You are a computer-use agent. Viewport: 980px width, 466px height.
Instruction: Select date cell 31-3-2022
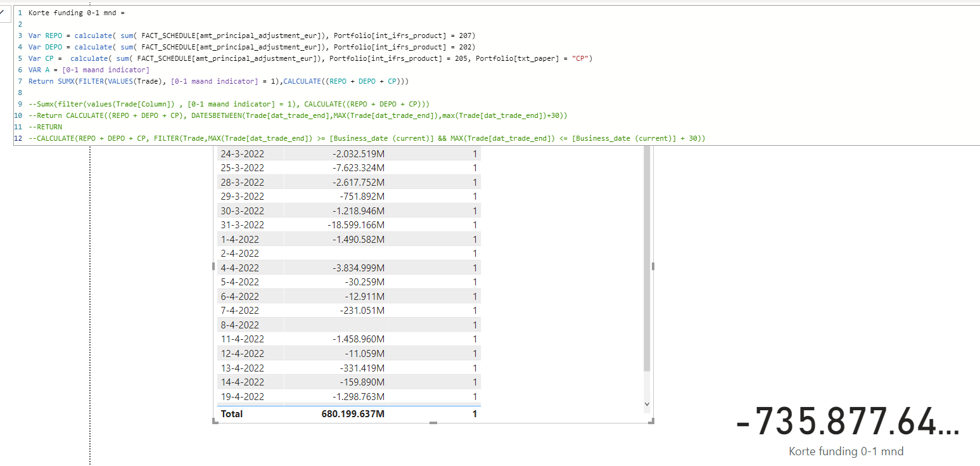pos(243,225)
